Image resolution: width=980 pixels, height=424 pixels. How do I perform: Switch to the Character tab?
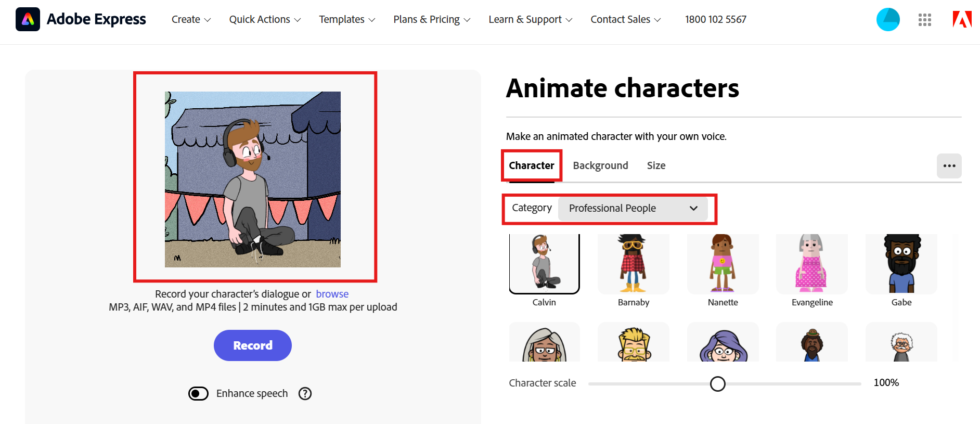tap(532, 165)
